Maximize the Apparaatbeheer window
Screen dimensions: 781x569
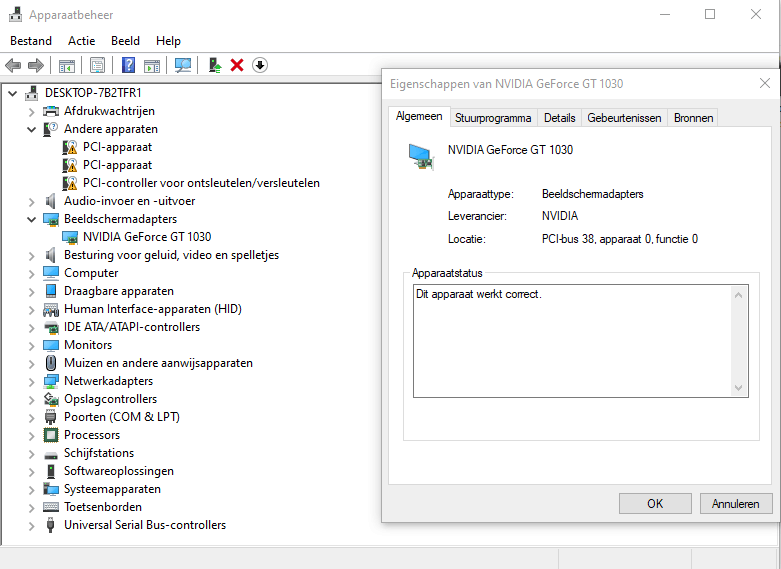pyautogui.click(x=710, y=14)
